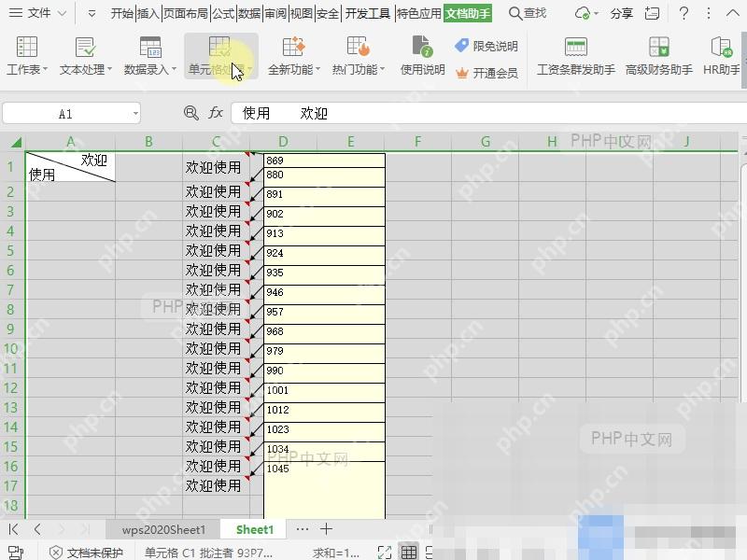Click the fx insert function icon
Image resolution: width=747 pixels, height=560 pixels.
(216, 113)
